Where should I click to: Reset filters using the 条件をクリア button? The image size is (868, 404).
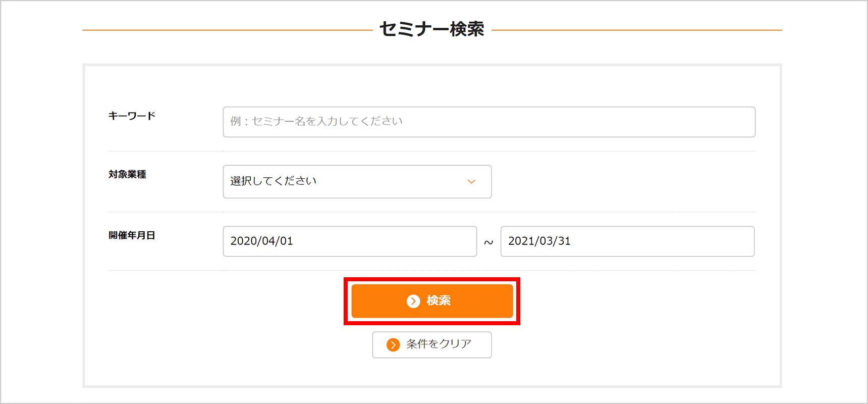(432, 345)
